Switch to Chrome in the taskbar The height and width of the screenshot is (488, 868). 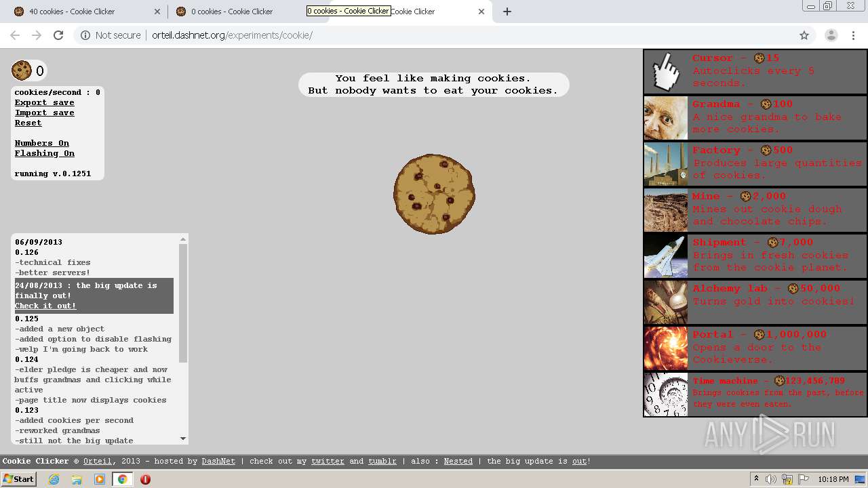click(x=123, y=479)
